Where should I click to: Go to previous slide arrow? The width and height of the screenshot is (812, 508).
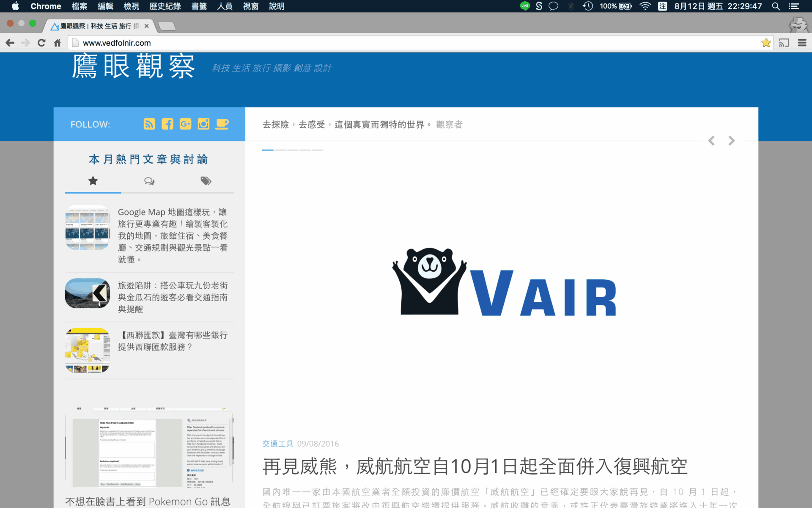click(x=711, y=141)
